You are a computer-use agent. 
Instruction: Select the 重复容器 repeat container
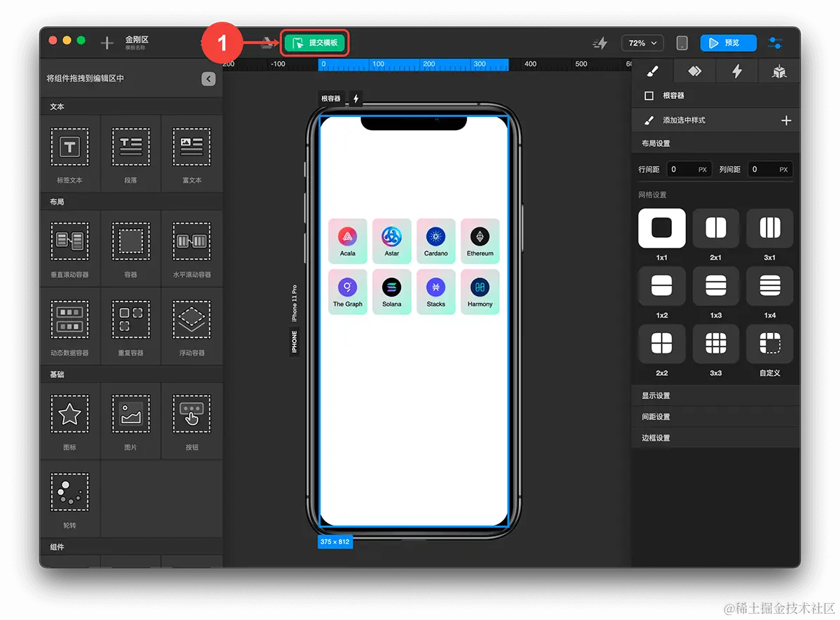click(131, 326)
